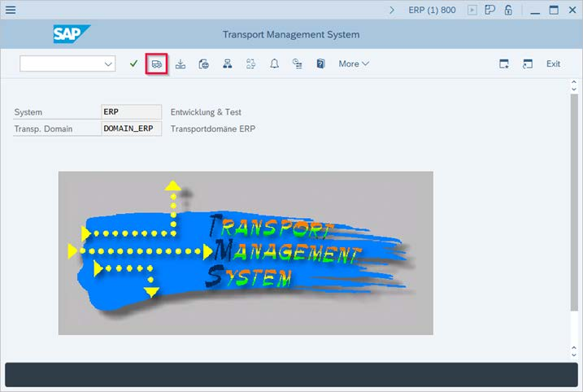This screenshot has height=392, width=583.
Task: Click the system overview icon after the truck
Action: pos(204,63)
